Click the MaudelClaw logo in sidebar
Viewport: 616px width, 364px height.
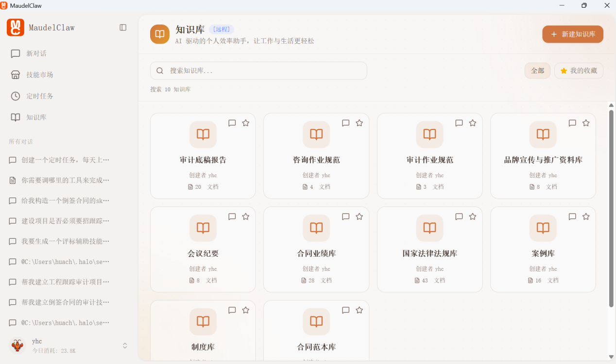click(x=16, y=28)
